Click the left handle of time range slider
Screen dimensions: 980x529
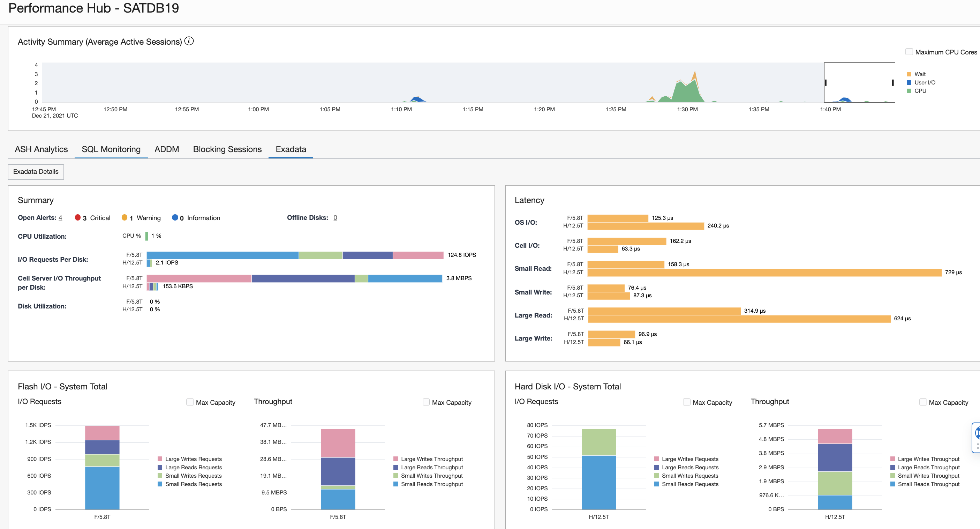[826, 83]
